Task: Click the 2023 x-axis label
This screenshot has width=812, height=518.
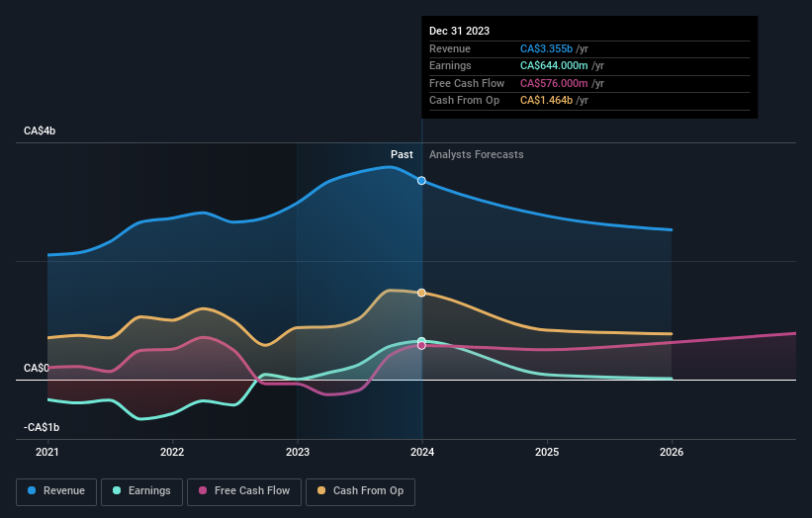Action: pos(298,452)
